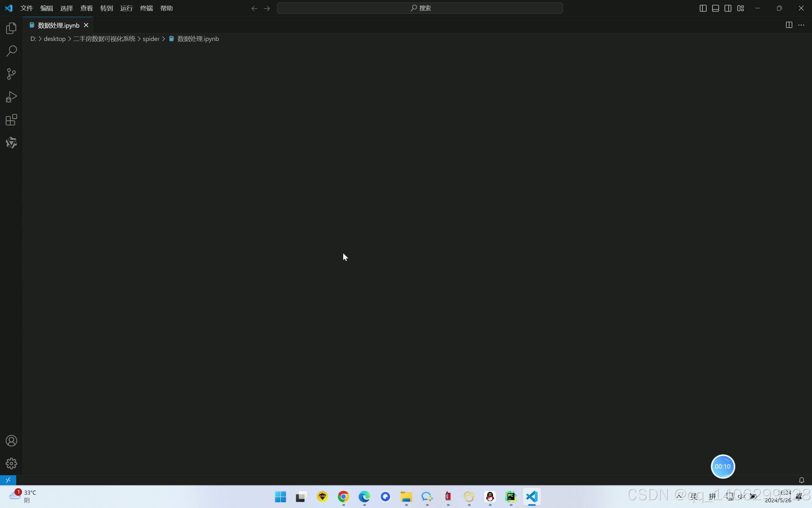This screenshot has width=812, height=508.
Task: Open the 选择 menu
Action: (66, 8)
